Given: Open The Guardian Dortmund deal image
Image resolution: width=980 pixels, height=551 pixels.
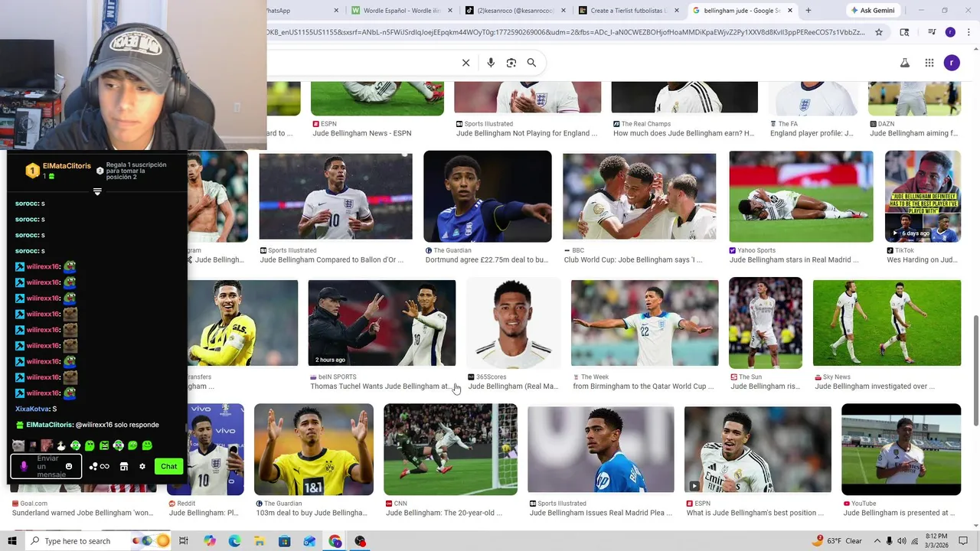Looking at the screenshot, I should click(x=488, y=197).
